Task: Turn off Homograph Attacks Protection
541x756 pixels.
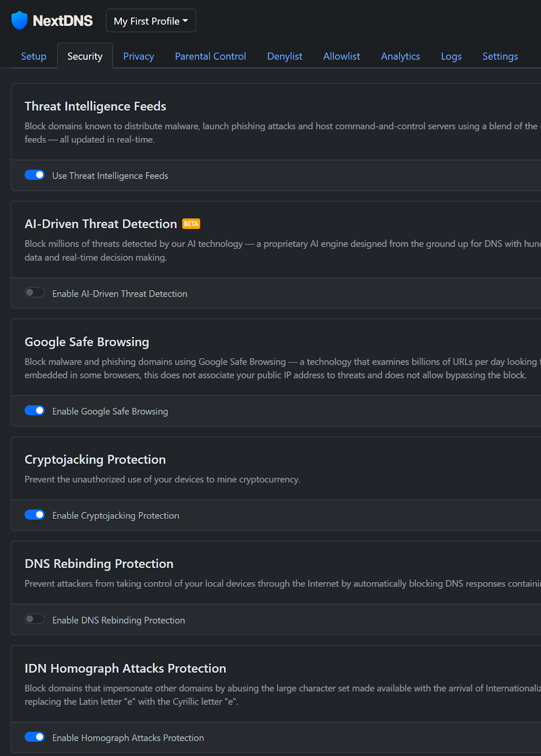Action: [34, 736]
